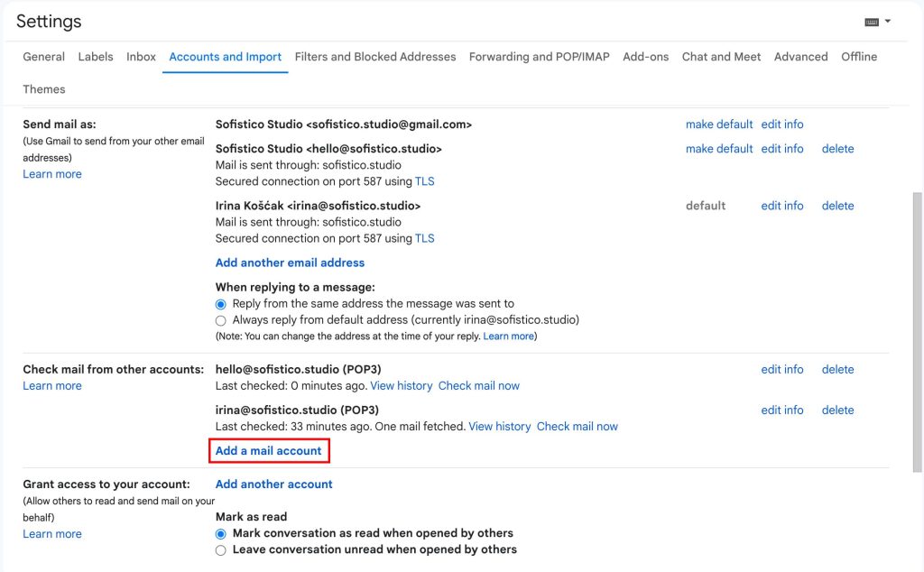
Task: Open the Forwarding and POP/IMAP tab
Action: 539,57
